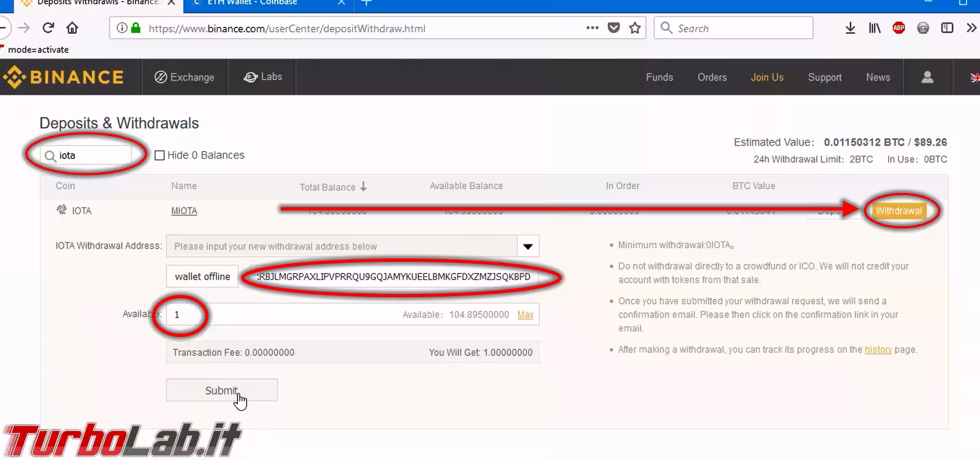Expand the IOTA withdrawal address dropdown
980x460 pixels.
(528, 246)
